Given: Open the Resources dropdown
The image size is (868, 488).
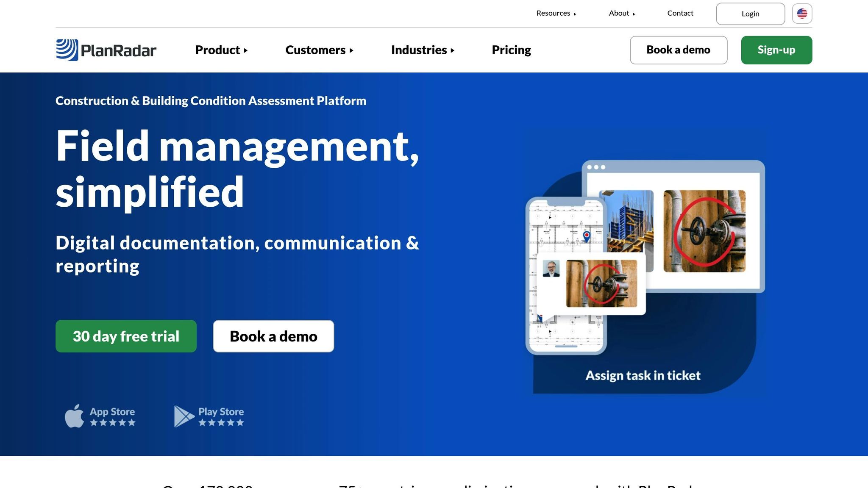Looking at the screenshot, I should pyautogui.click(x=556, y=13).
